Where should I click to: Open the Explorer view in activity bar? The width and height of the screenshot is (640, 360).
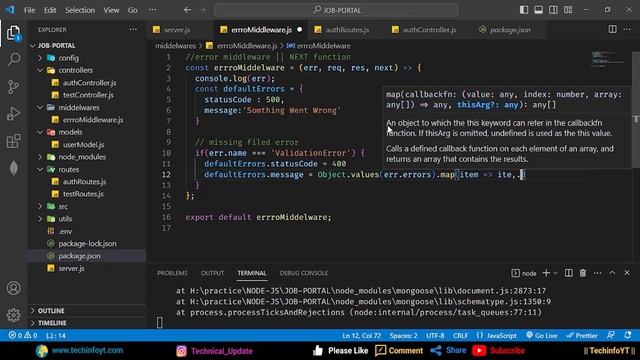tap(13, 33)
